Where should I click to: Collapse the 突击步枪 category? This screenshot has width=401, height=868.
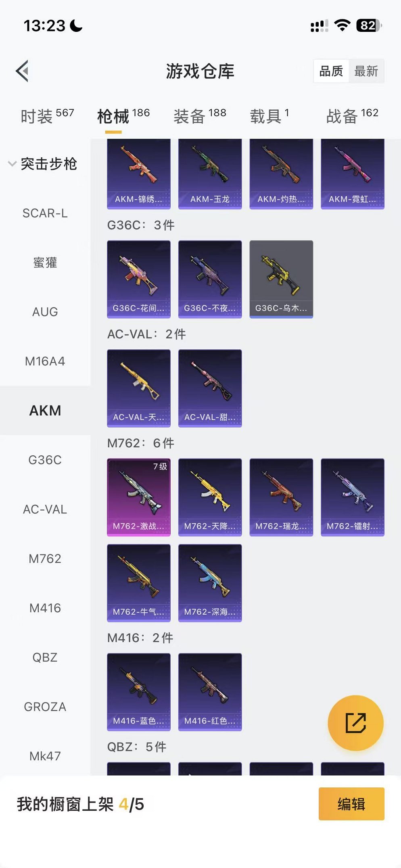click(x=43, y=164)
